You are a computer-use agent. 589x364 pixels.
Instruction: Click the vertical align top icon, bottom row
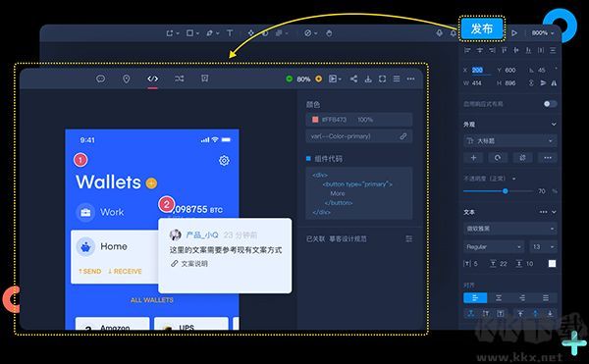[520, 313]
